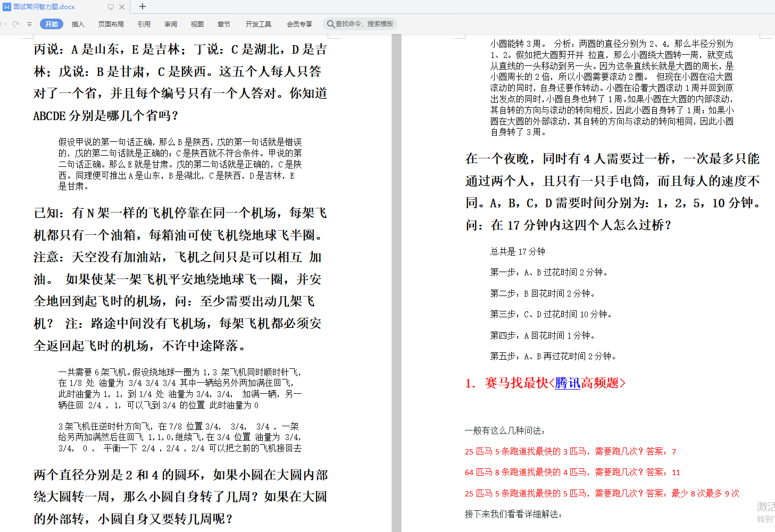Expand the quick access toolbar dropdown arrow
Viewport: 775px width, 532px height.
click(x=29, y=24)
